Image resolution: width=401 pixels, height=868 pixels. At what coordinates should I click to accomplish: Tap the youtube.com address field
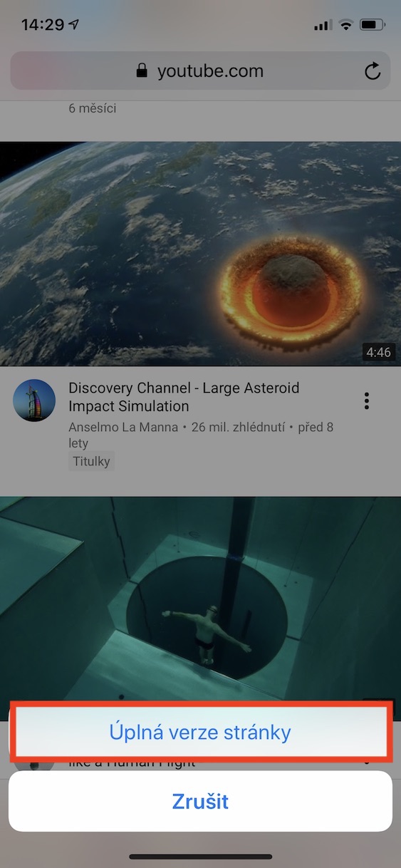200,71
